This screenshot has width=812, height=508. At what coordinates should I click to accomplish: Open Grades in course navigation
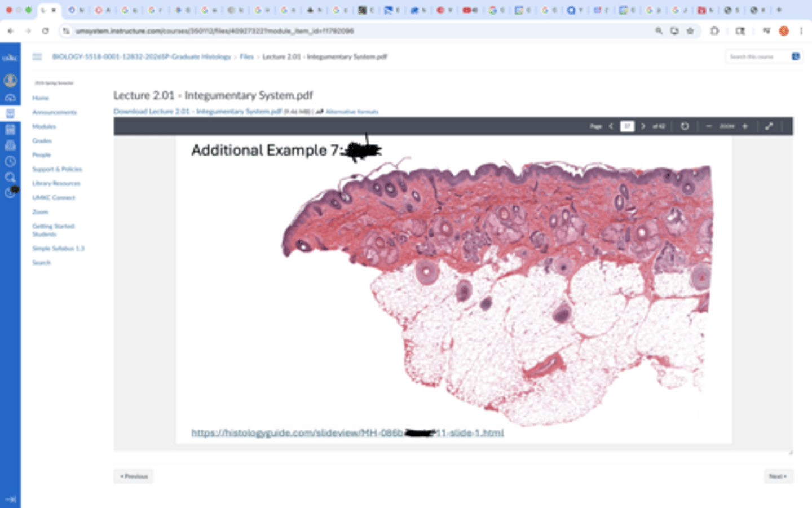point(42,140)
